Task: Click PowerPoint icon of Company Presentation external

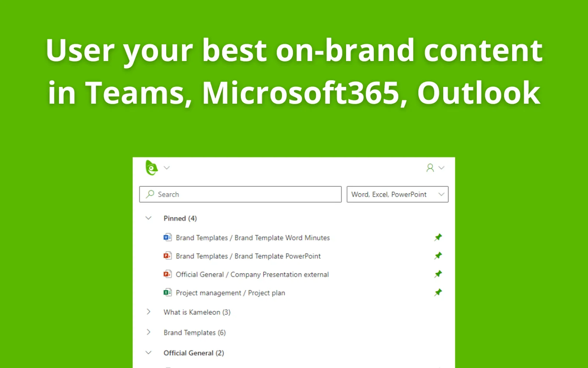Action: (168, 274)
